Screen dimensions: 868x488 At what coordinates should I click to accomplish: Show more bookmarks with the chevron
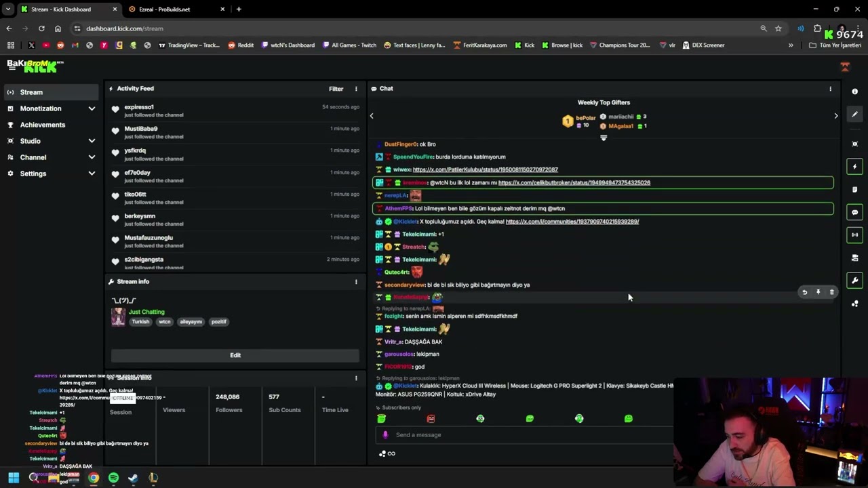pos(791,45)
